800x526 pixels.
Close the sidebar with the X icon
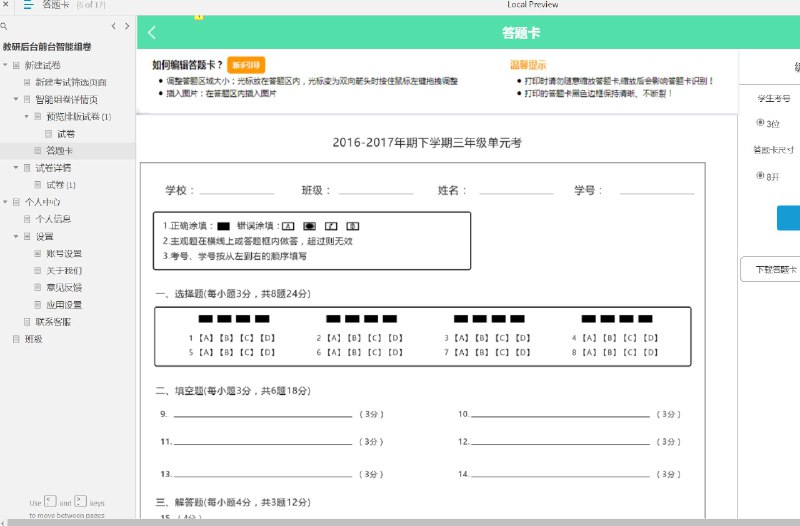click(5, 4)
